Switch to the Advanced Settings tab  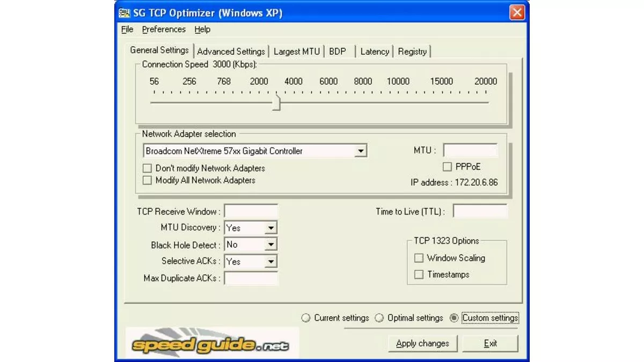point(231,51)
